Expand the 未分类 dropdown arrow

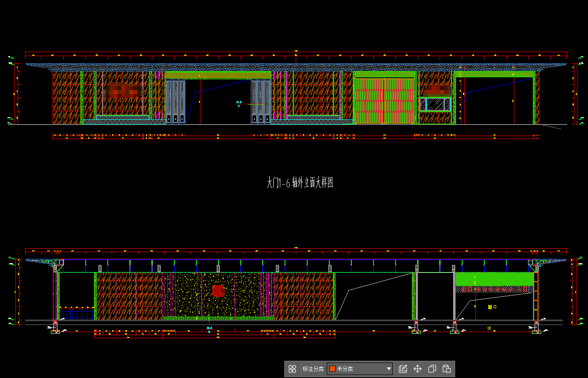[389, 369]
